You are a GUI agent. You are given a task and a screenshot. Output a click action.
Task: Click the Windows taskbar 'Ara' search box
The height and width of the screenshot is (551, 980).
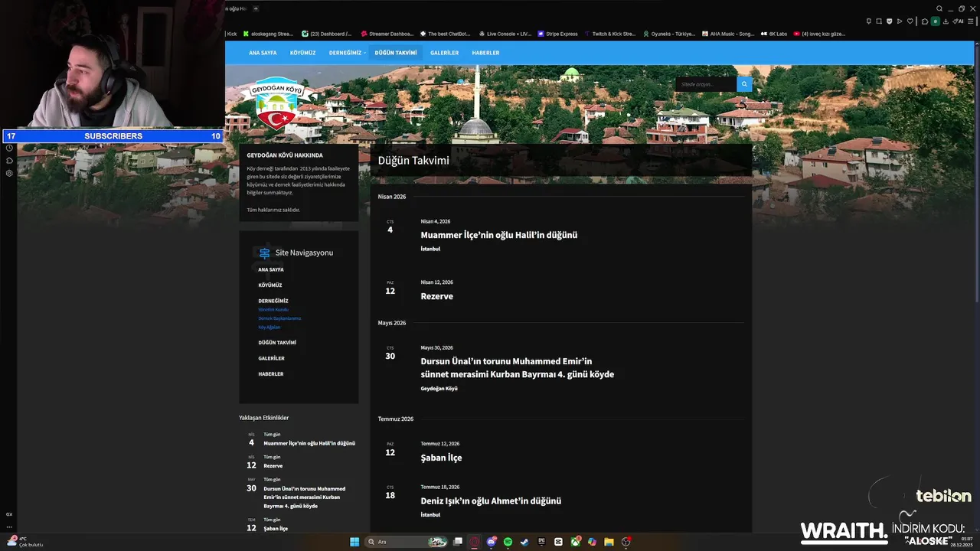click(406, 542)
